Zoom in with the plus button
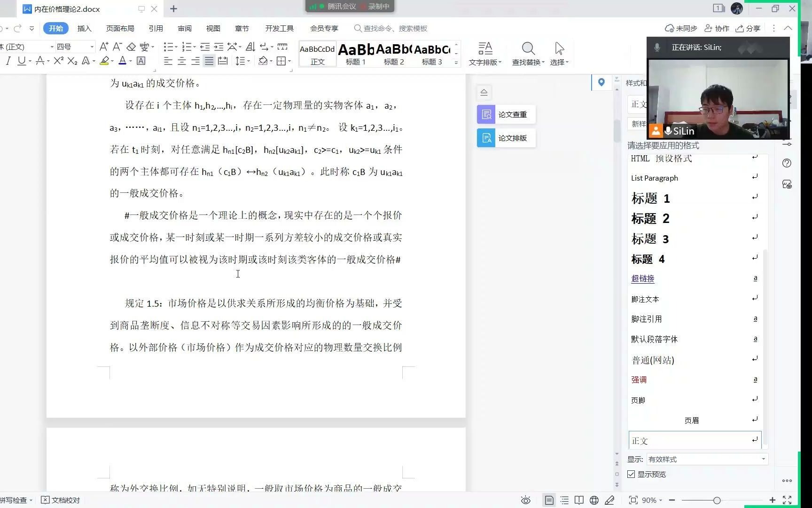The width and height of the screenshot is (812, 508). point(772,500)
